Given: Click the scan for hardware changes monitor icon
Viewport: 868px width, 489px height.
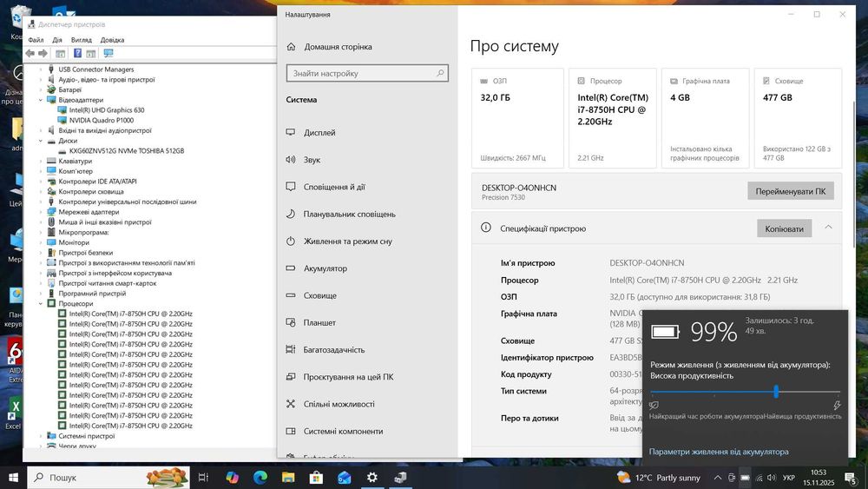Looking at the screenshot, I should (x=108, y=53).
